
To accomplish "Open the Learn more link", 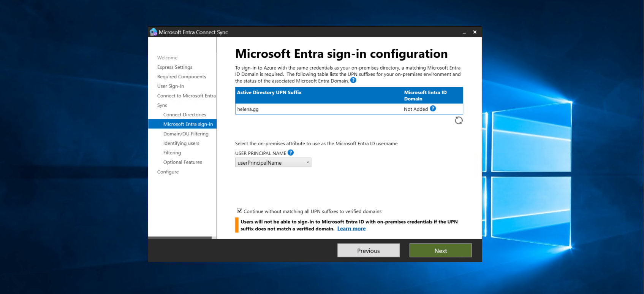I will [351, 229].
